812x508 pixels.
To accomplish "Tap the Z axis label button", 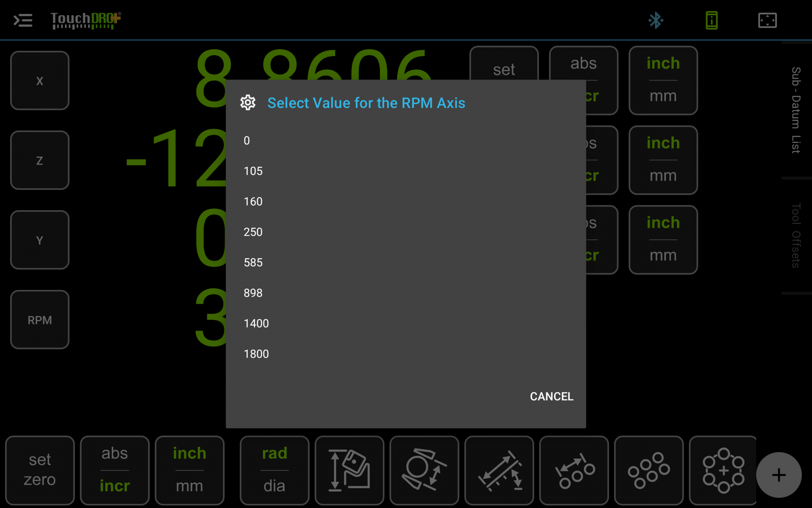I will [40, 160].
